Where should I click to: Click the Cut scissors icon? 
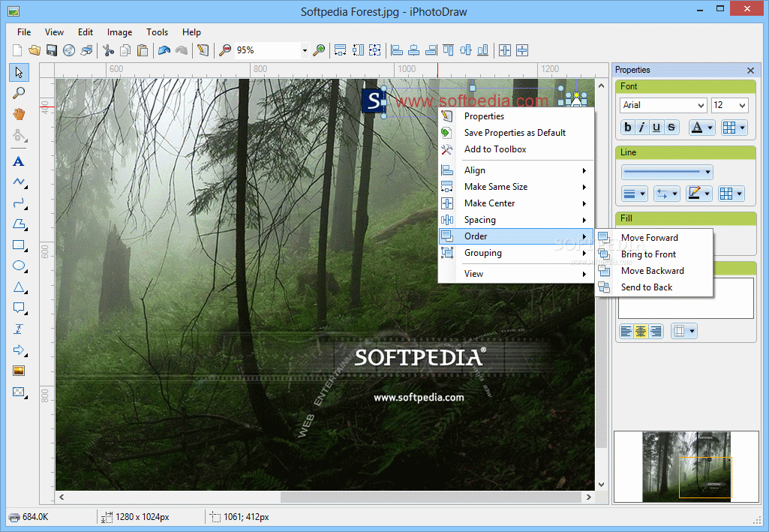coord(108,50)
